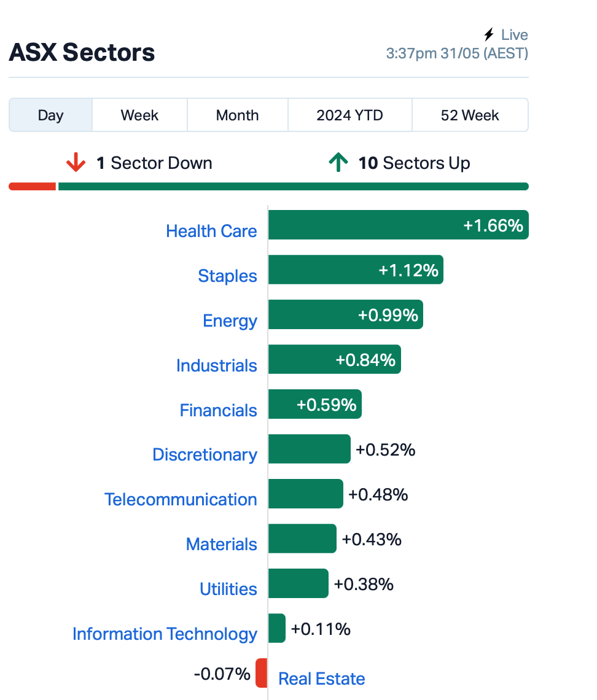The width and height of the screenshot is (597, 700).
Task: View the Information Technology sector
Action: [x=165, y=634]
